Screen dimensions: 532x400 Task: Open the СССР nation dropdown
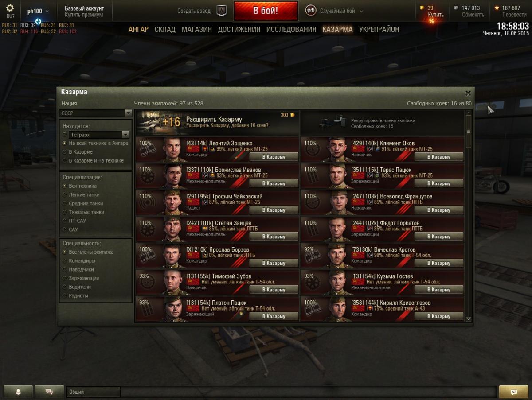[96, 113]
